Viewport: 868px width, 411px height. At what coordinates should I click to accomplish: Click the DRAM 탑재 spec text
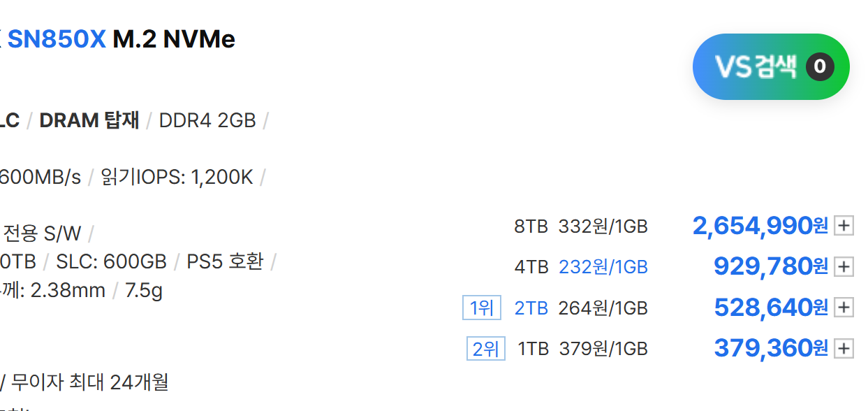89,120
